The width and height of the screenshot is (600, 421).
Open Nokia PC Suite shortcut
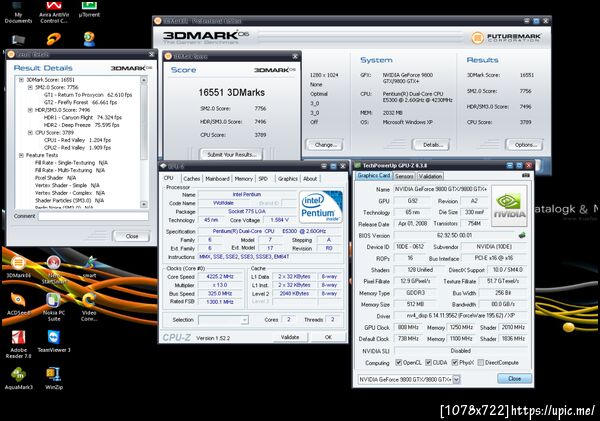click(x=54, y=307)
